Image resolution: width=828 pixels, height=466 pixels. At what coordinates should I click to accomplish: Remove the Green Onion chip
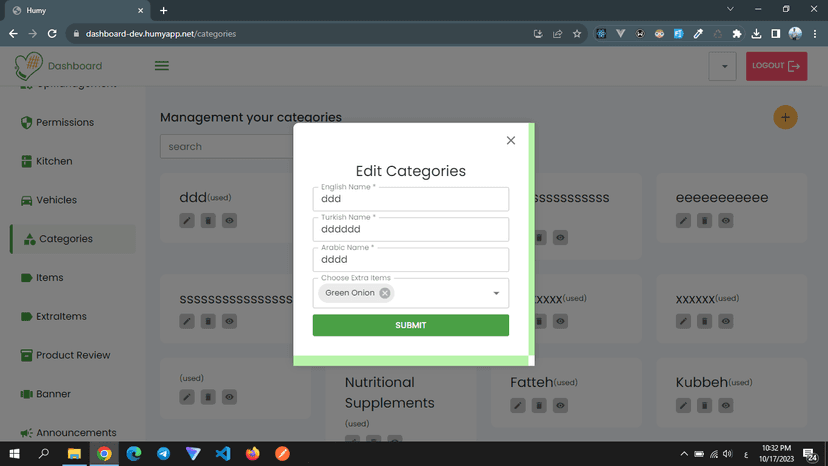pos(385,293)
